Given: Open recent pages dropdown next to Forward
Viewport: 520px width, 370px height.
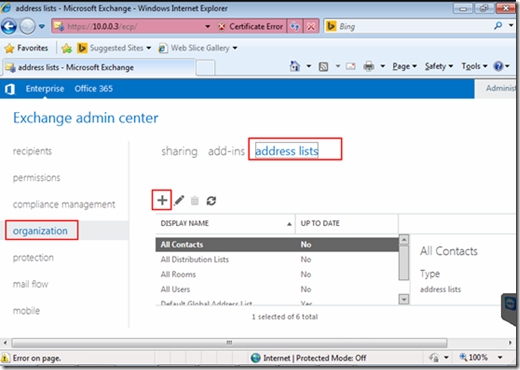Looking at the screenshot, I should coord(42,26).
